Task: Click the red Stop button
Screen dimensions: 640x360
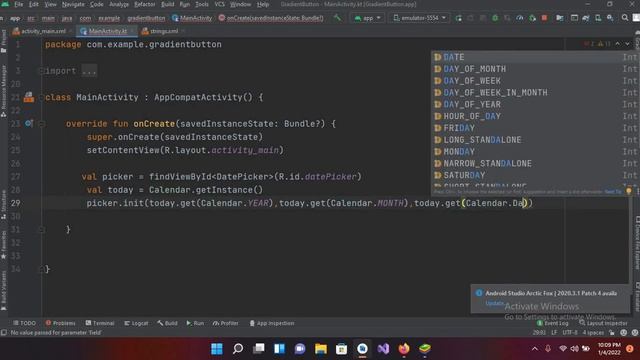Action: pyautogui.click(x=544, y=18)
